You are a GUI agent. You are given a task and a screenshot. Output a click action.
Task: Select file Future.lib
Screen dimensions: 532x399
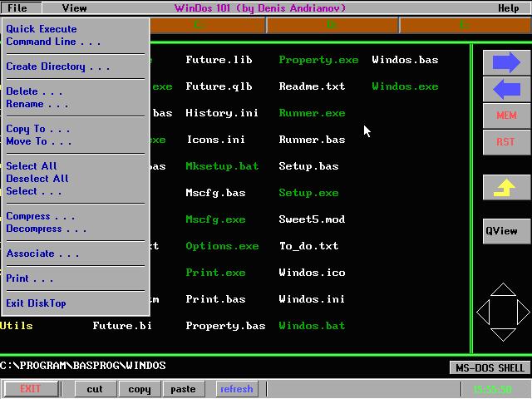[219, 60]
